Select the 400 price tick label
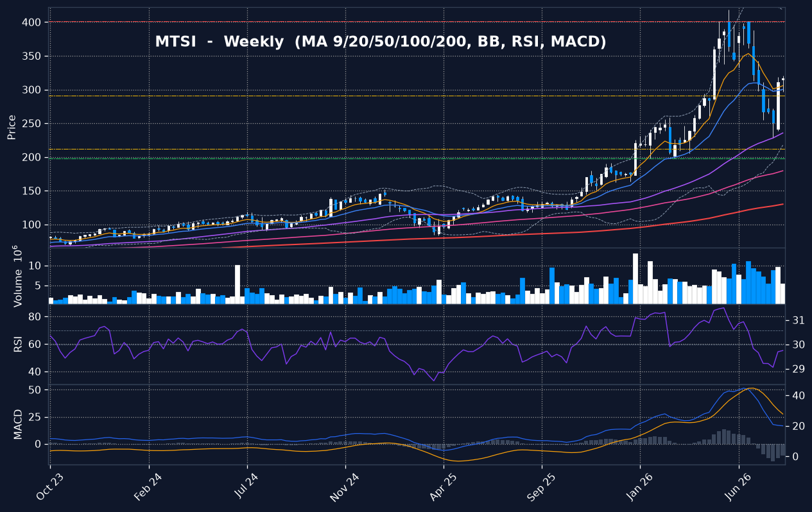 tap(32, 22)
